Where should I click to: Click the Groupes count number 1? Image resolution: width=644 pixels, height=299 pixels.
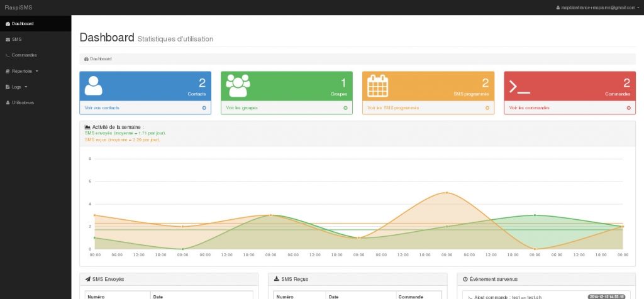pyautogui.click(x=344, y=84)
